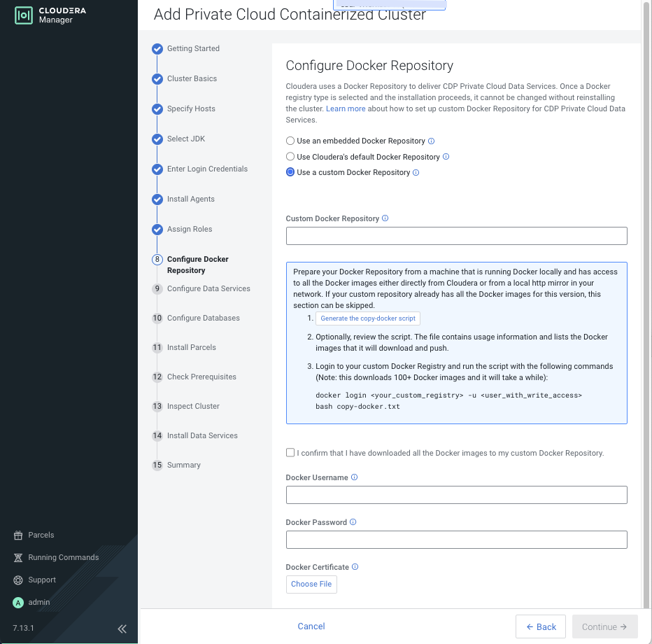Viewport: 652px width, 644px height.
Task: Click the Back button
Action: [541, 626]
